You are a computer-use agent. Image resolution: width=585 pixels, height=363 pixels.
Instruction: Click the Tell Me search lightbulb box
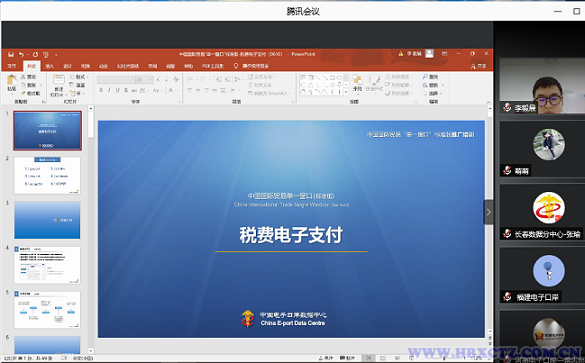(x=251, y=66)
